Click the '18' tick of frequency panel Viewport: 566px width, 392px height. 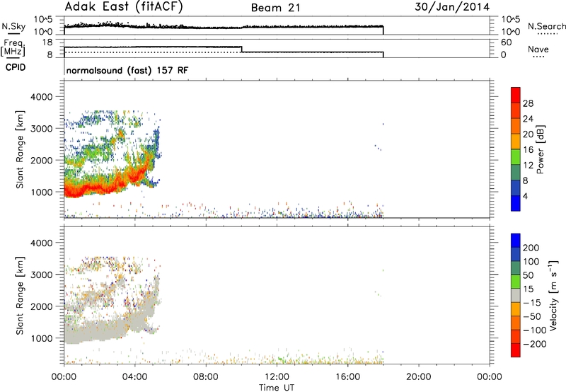coord(47,42)
